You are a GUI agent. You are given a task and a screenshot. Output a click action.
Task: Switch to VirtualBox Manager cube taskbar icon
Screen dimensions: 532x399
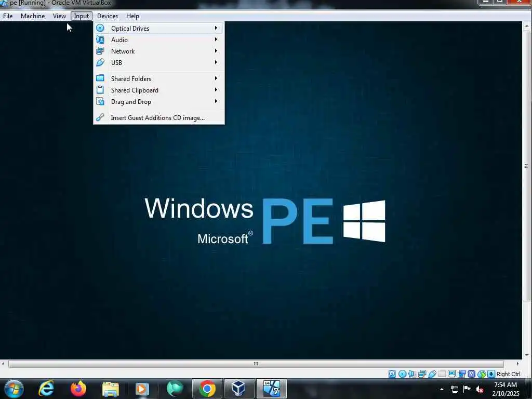tap(239, 389)
